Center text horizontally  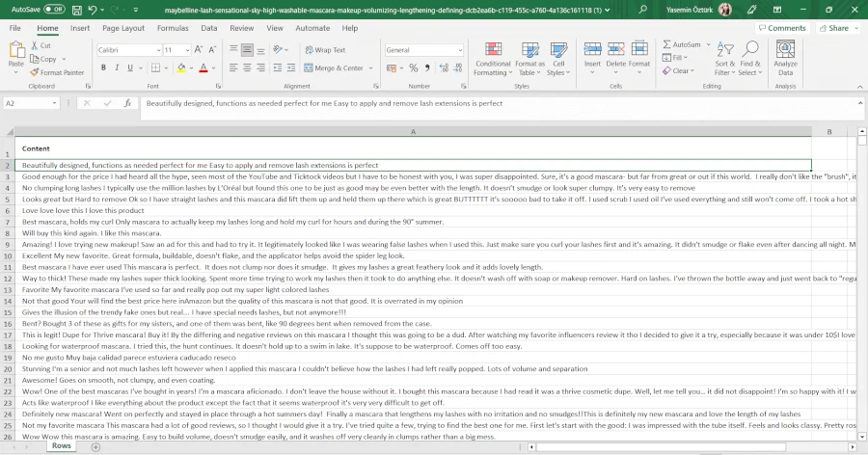click(x=247, y=67)
